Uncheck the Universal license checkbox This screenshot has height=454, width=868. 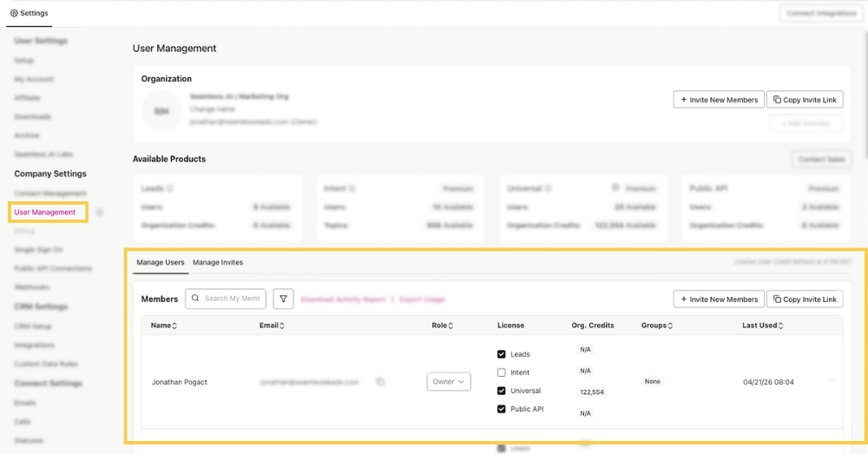coord(502,391)
